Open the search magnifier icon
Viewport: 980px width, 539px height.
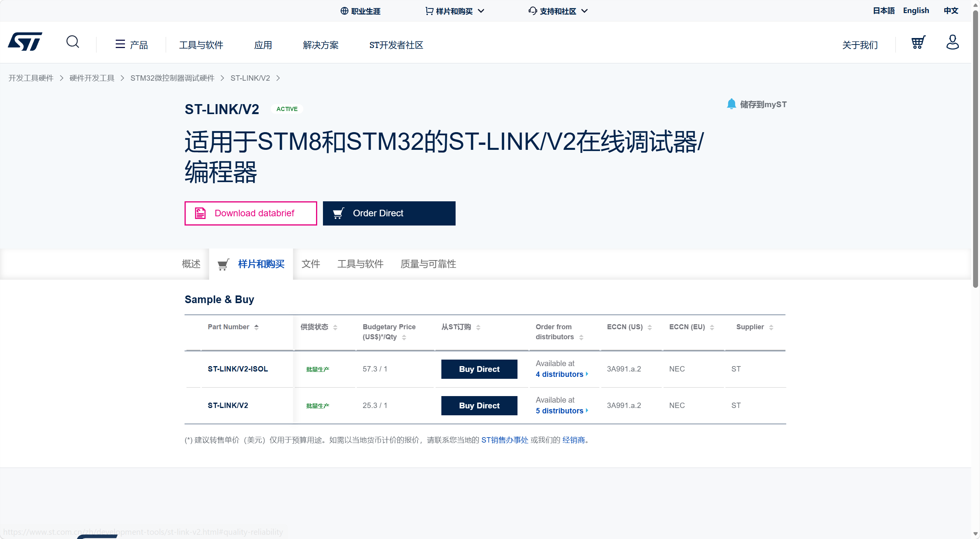pyautogui.click(x=73, y=42)
